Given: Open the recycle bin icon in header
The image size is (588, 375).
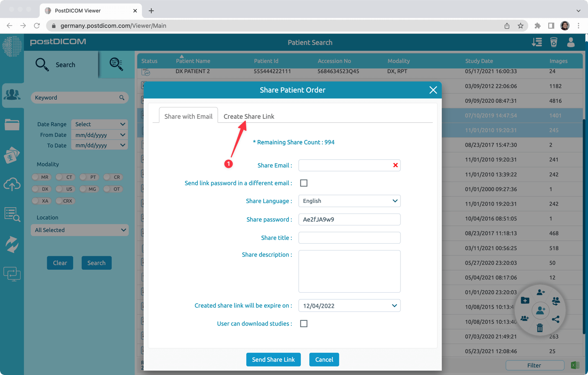Looking at the screenshot, I should click(554, 42).
